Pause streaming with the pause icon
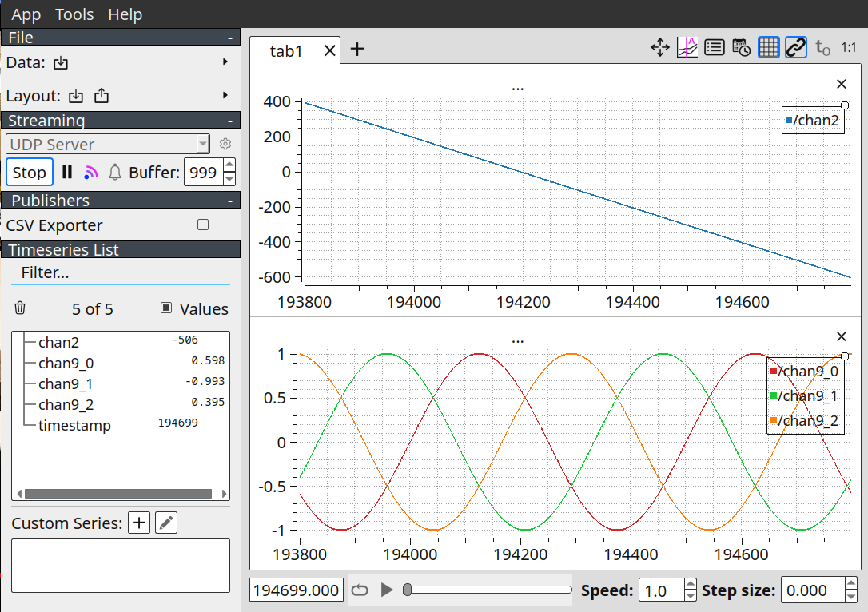Screen dimensions: 868x612 pos(67,172)
